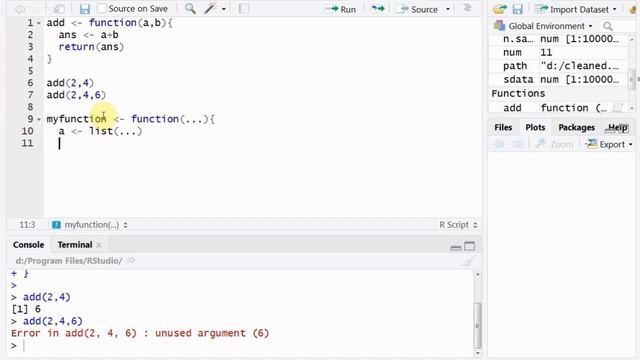
Task: Click the return(ans) code line
Action: 91,47
